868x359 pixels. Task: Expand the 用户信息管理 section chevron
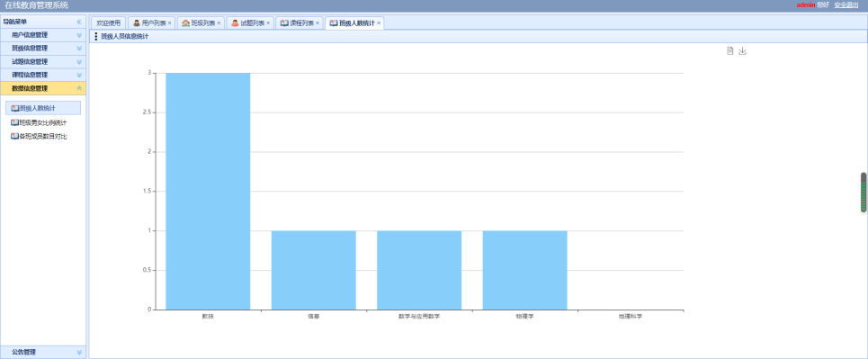coord(79,35)
